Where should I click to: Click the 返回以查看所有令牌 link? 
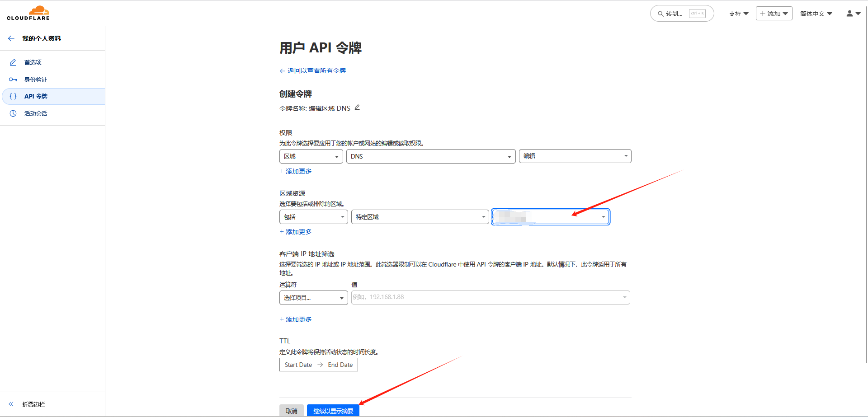[316, 70]
